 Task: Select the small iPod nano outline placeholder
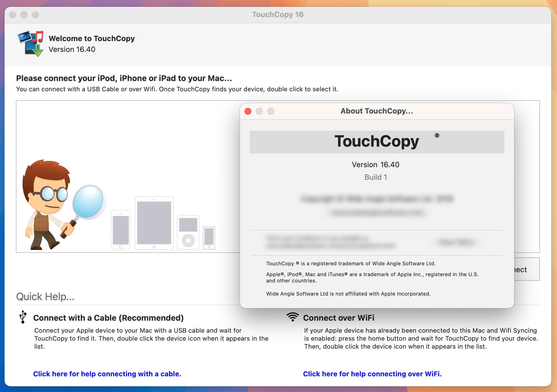(209, 238)
